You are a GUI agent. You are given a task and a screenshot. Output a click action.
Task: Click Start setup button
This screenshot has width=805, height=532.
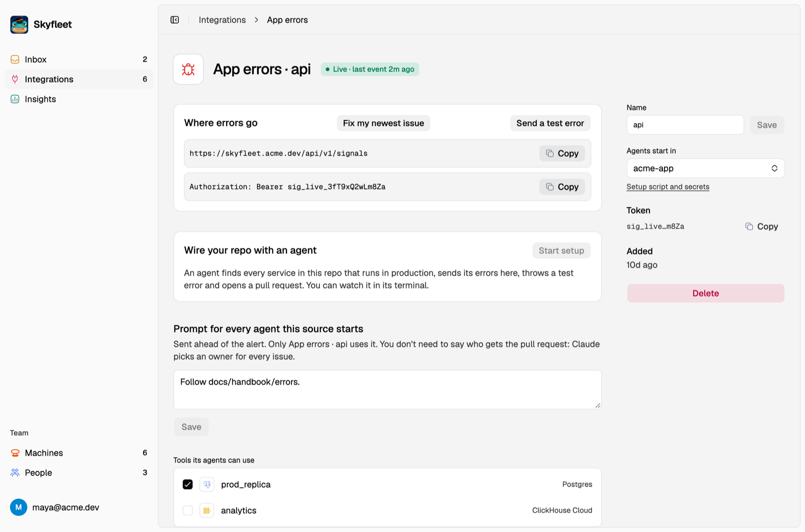pyautogui.click(x=561, y=251)
